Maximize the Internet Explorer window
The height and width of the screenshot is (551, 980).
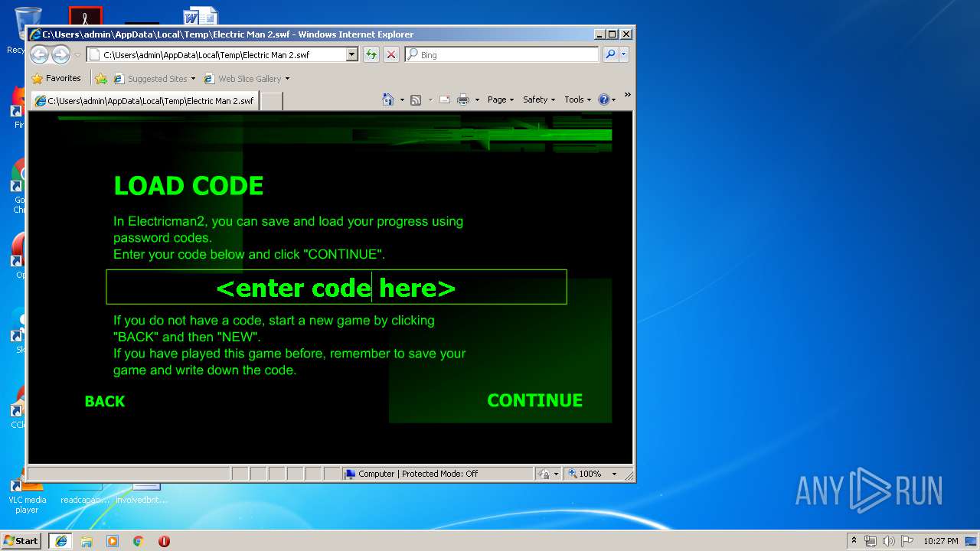point(612,34)
